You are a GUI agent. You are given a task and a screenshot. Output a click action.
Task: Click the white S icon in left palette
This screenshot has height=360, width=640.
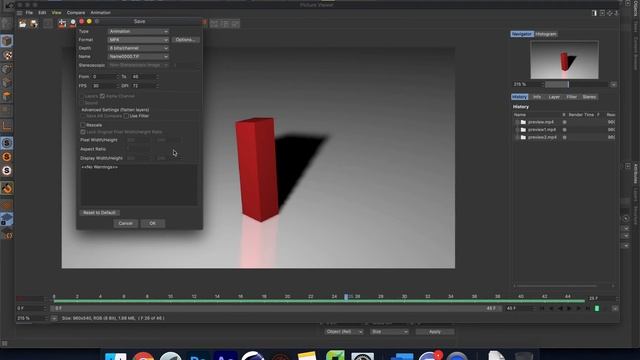7,171
